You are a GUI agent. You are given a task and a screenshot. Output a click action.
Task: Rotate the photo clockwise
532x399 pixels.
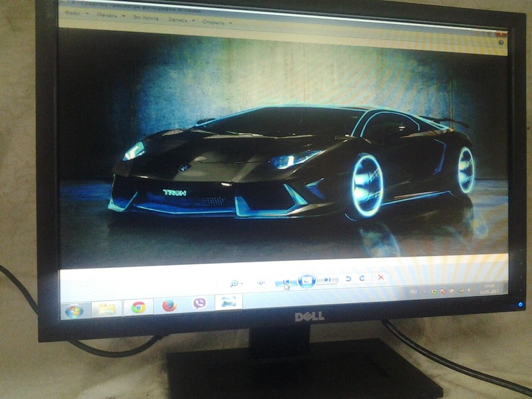(362, 278)
